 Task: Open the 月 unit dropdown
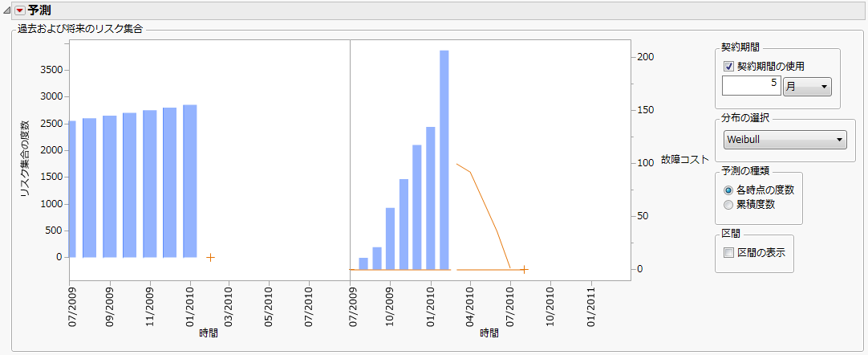[807, 87]
